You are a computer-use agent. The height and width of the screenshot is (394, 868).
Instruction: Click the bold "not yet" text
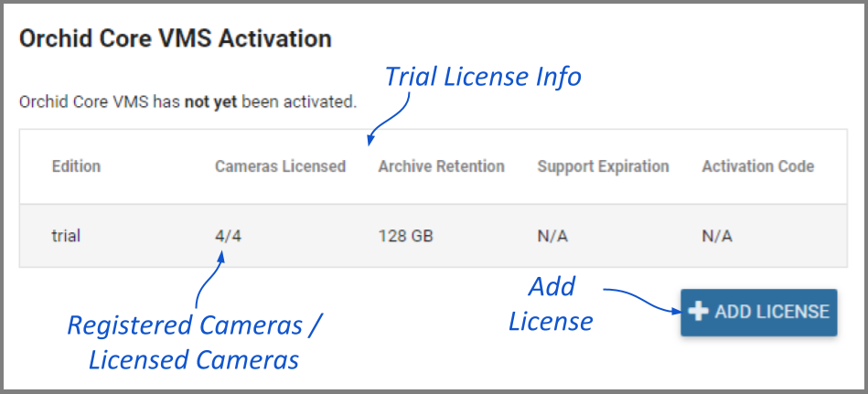tap(210, 102)
